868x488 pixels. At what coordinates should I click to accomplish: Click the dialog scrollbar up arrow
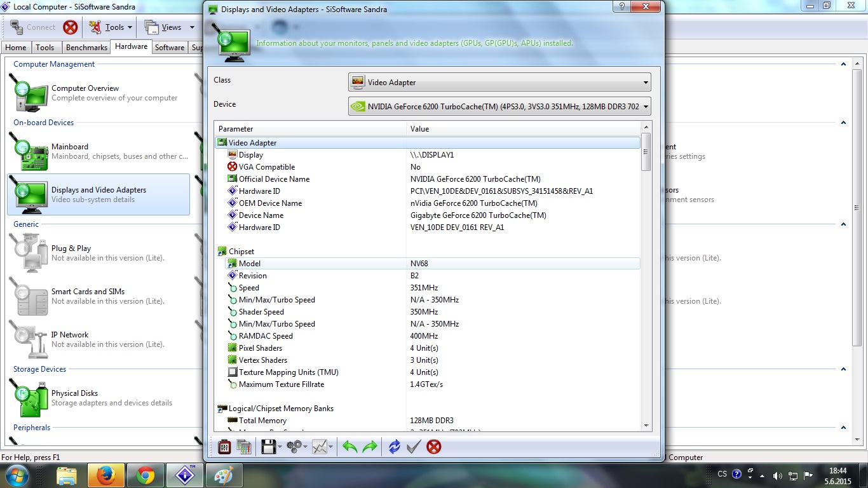coord(646,126)
